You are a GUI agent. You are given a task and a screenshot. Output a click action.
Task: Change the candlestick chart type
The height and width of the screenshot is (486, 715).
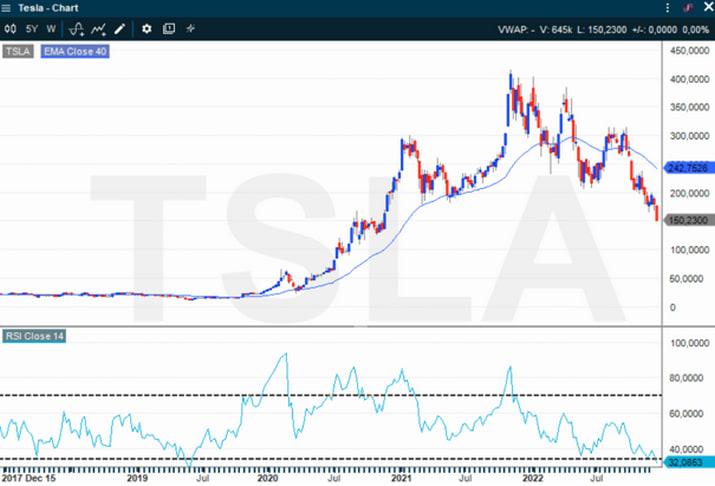point(10,29)
